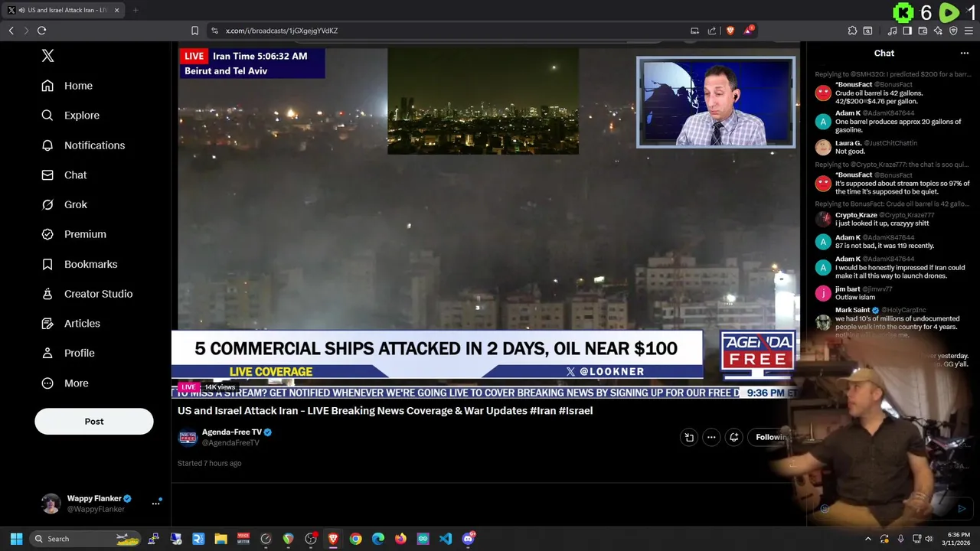The width and height of the screenshot is (980, 551).
Task: Click the pop-out broadcast icon
Action: [689, 438]
